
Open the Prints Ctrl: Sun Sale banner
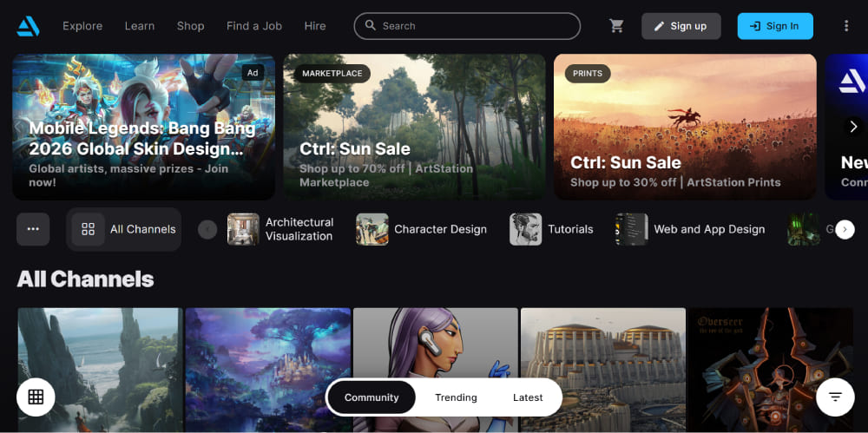(x=685, y=127)
